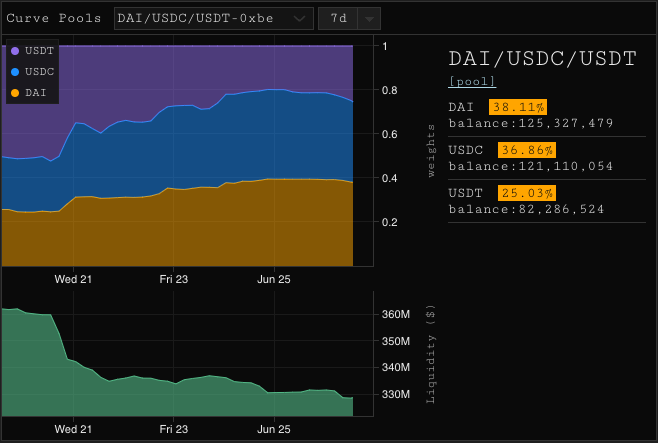Click the 0.8 weights axis tick
Viewport: 658px width, 443px height.
coord(389,90)
